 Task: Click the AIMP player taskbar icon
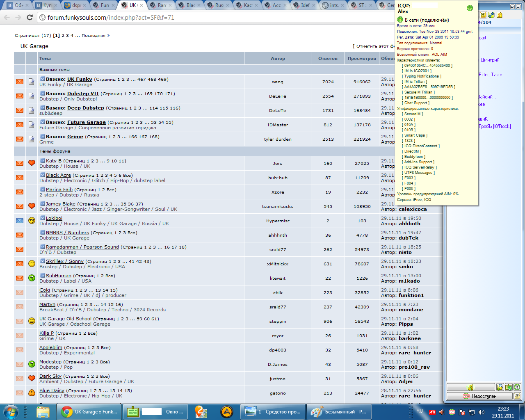pyautogui.click(x=227, y=411)
